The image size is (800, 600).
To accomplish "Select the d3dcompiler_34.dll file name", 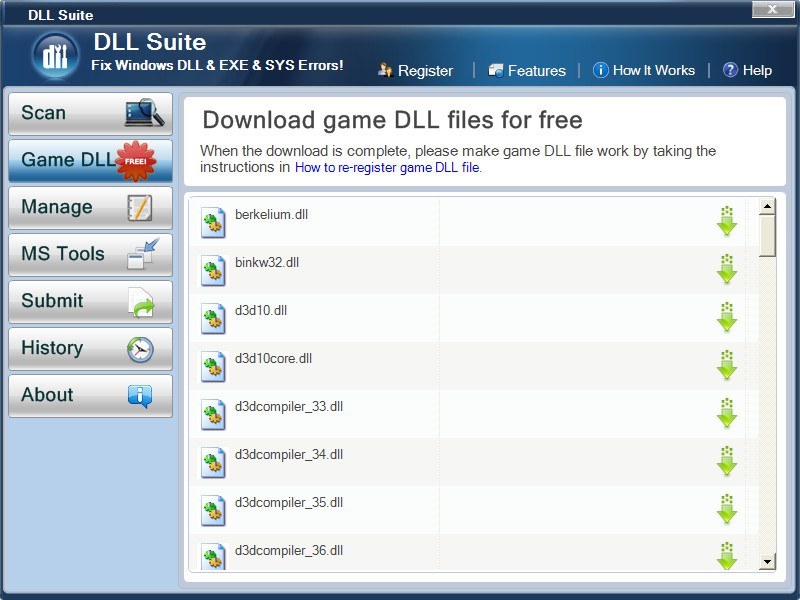I will (289, 455).
